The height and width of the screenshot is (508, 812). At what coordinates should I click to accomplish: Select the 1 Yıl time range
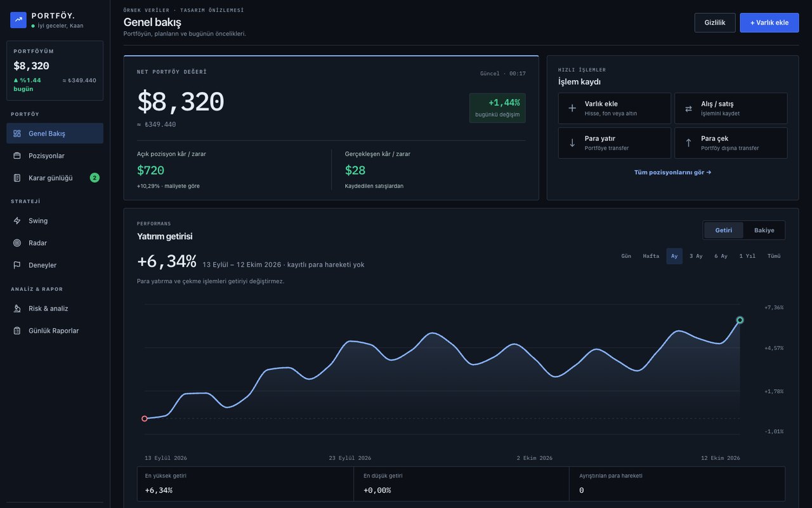click(x=747, y=256)
